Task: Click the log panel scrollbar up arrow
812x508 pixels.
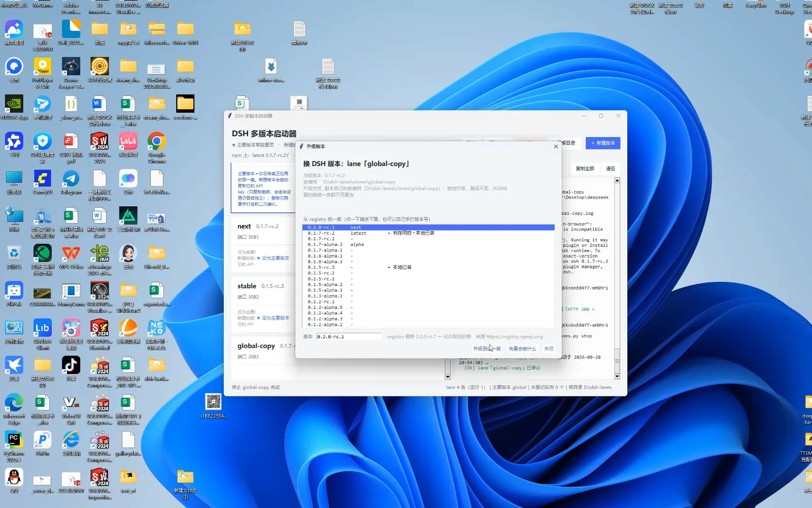Action: (617, 180)
